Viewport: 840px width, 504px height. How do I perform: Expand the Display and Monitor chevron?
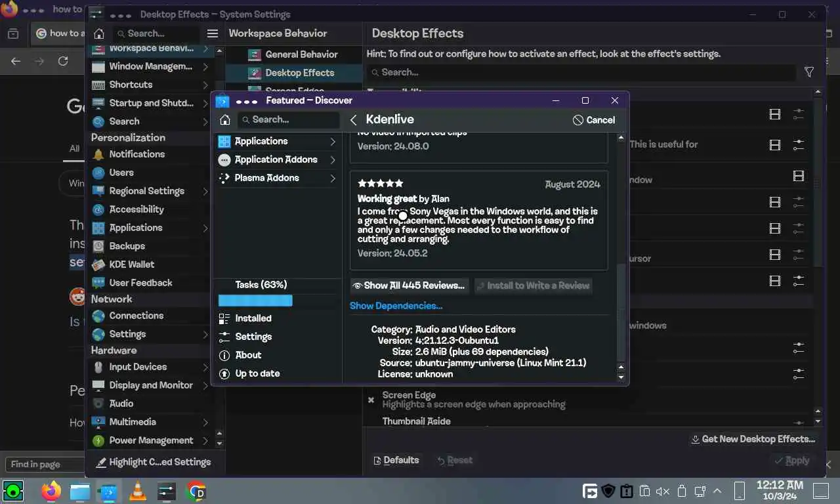[x=205, y=385]
